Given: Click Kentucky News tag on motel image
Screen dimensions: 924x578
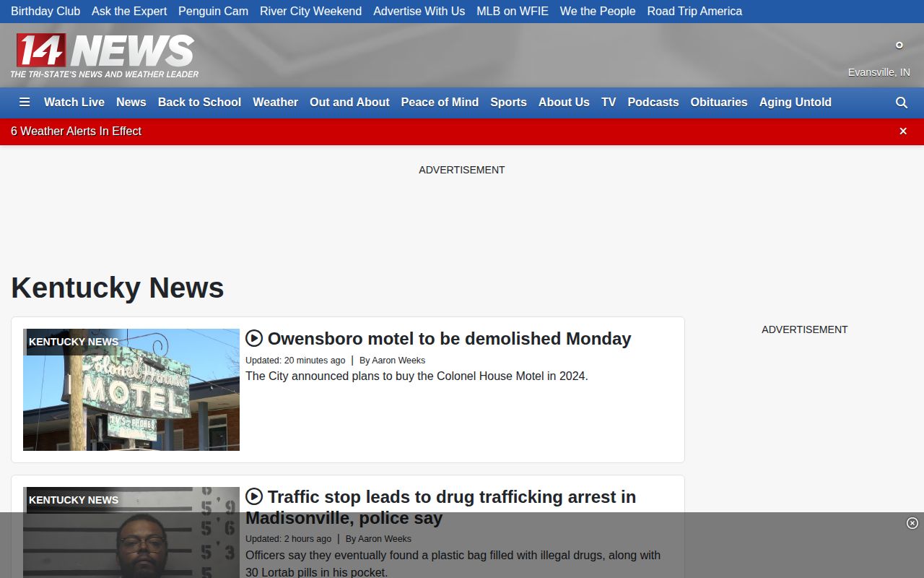Looking at the screenshot, I should [74, 342].
